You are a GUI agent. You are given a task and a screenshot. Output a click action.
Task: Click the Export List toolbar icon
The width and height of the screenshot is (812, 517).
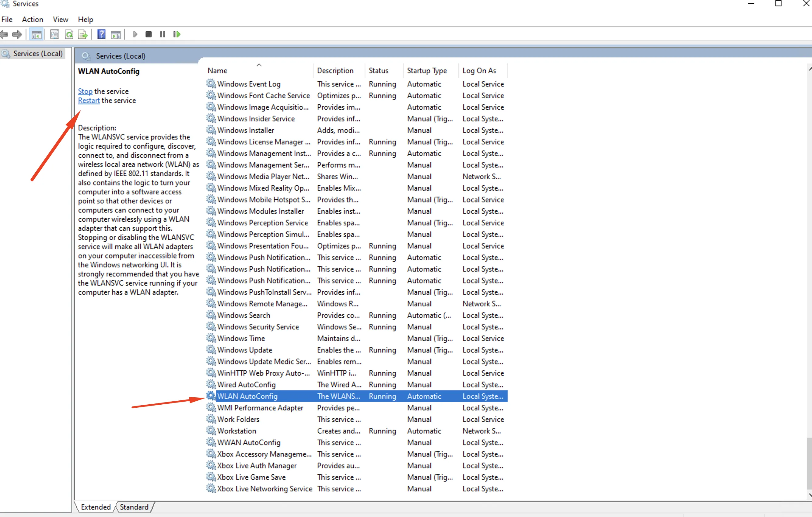click(83, 34)
